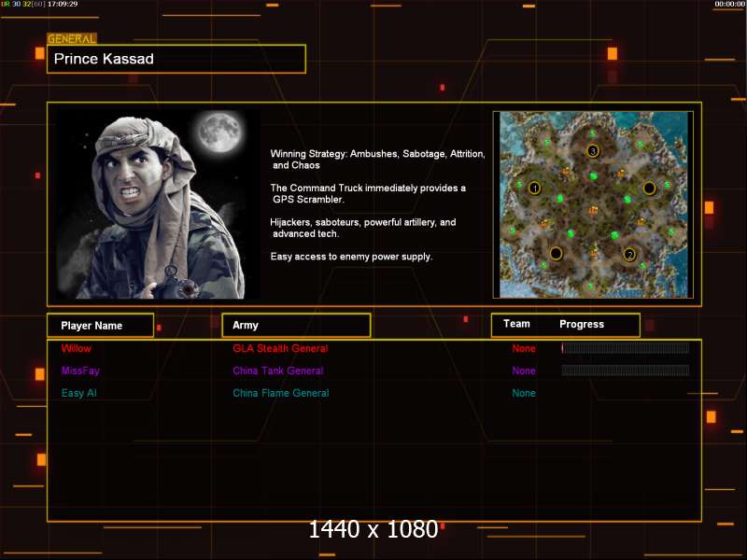Click the team value None in MissFay's row
The width and height of the screenshot is (747, 560).
(x=524, y=371)
